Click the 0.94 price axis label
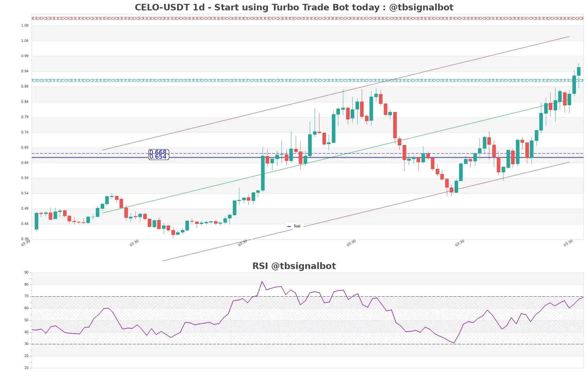 (x=25, y=71)
